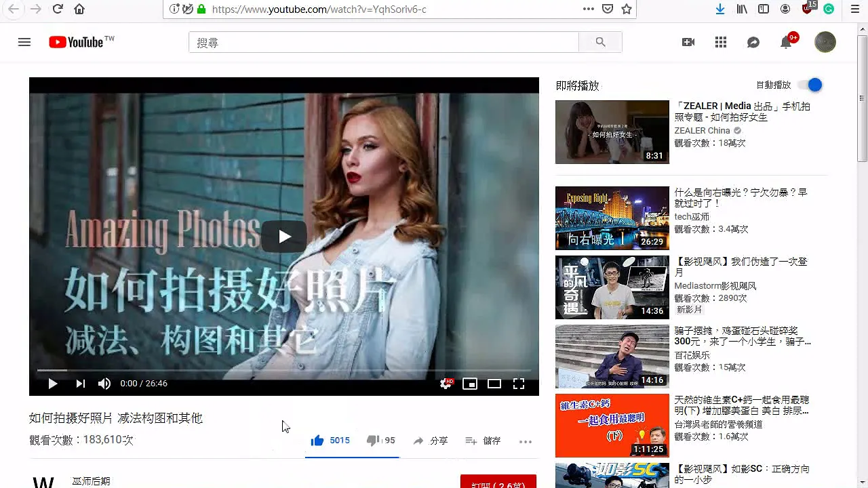
Task: Open the player settings gear
Action: 446,384
